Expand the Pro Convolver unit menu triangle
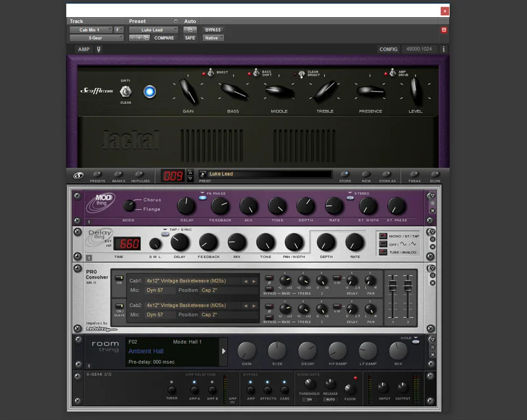The height and width of the screenshot is (420, 527). click(x=432, y=268)
